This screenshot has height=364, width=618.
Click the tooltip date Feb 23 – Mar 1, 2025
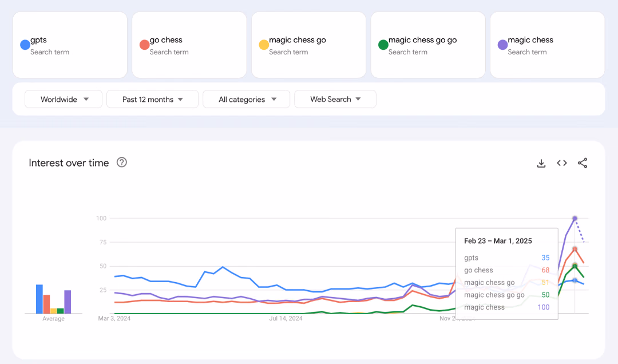coord(498,241)
